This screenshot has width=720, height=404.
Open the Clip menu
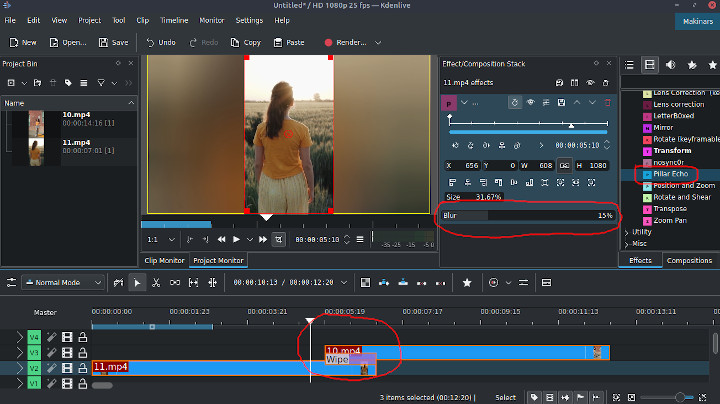click(x=143, y=20)
